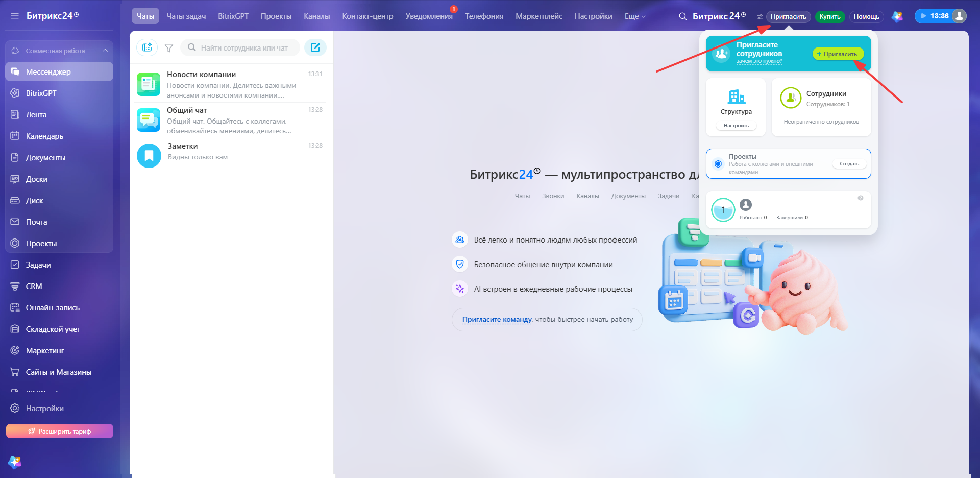Open the Общий чат conversation

231,121
